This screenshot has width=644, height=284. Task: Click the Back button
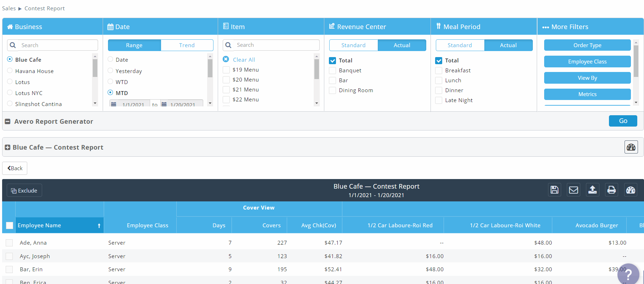(x=15, y=168)
